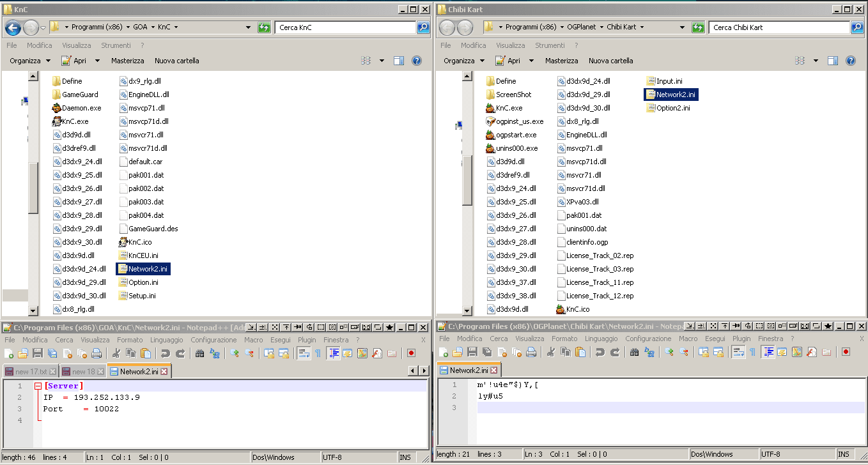Toggle show all characters in Chibi Kart Notepad++
The height and width of the screenshot is (465, 868).
(752, 353)
